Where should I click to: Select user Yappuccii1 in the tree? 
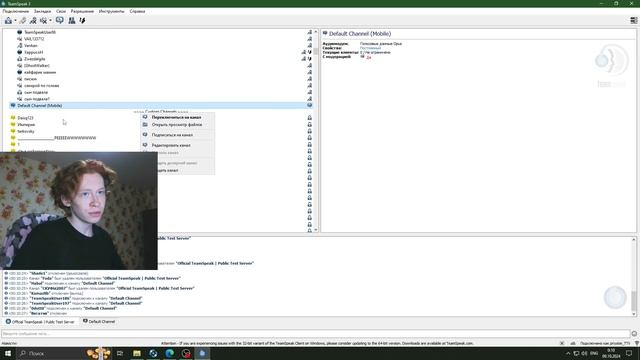click(33, 52)
